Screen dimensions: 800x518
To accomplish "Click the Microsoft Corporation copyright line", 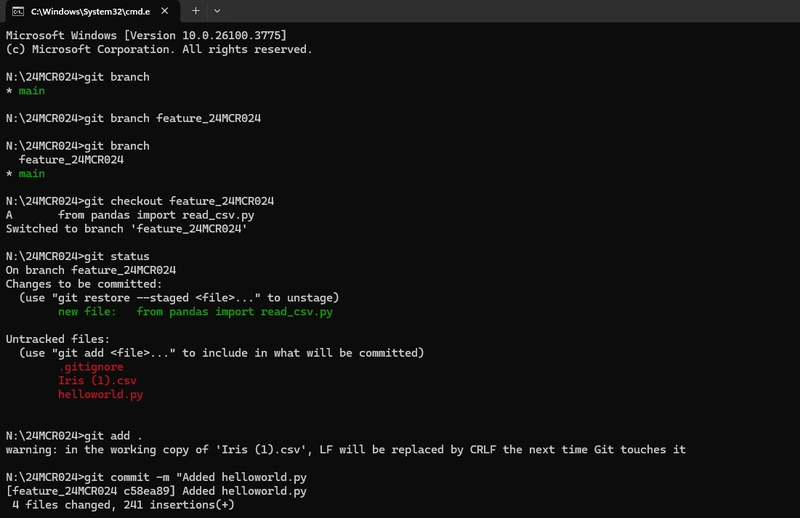I will pyautogui.click(x=159, y=49).
